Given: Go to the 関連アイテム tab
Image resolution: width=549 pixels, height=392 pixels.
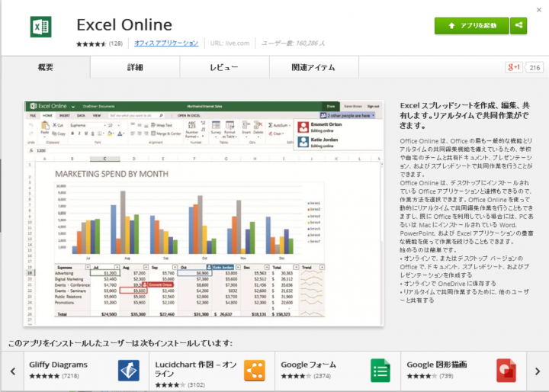Looking at the screenshot, I should pos(313,67).
